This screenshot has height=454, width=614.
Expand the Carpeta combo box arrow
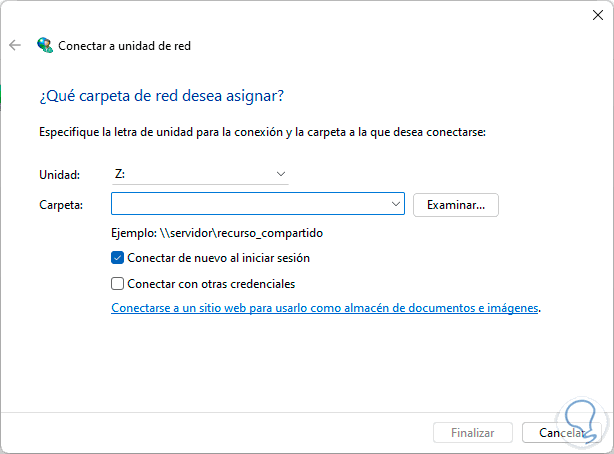pos(397,204)
